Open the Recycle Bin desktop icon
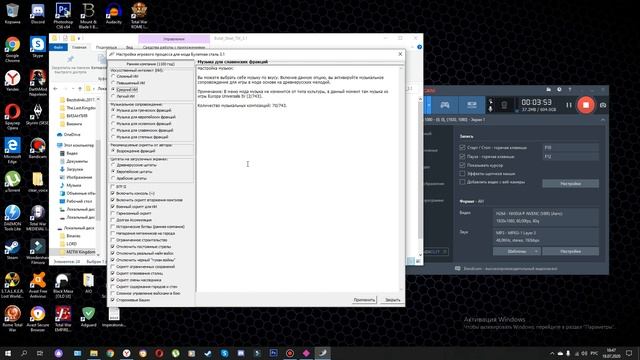Image resolution: width=640 pixels, height=360 pixels. [12, 13]
